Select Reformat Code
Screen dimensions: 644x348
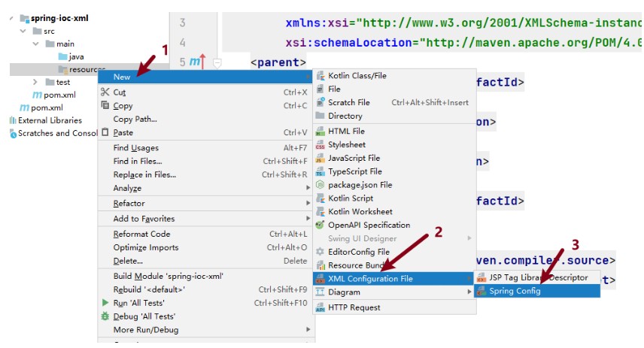coord(205,234)
